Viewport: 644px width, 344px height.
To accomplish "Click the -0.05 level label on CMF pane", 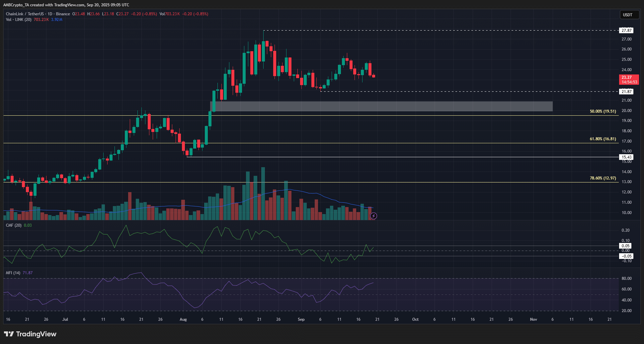I will (626, 256).
